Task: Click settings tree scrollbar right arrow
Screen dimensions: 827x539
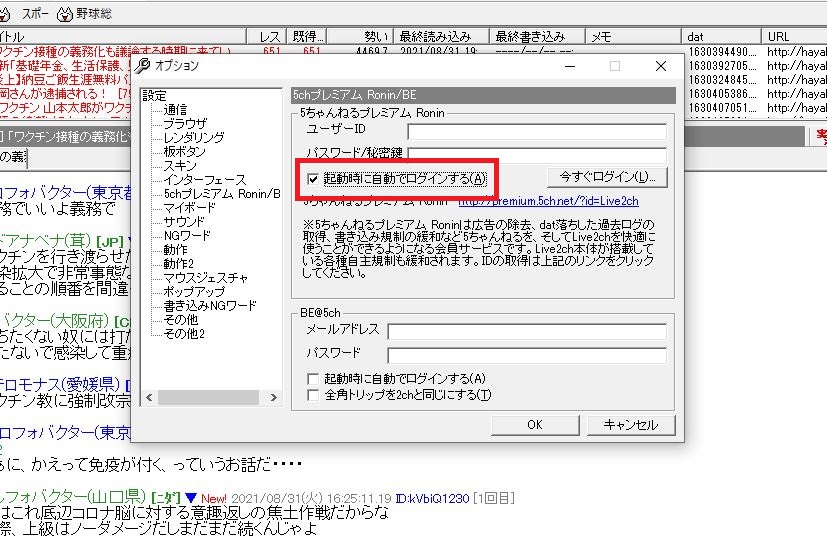Action: pos(274,398)
